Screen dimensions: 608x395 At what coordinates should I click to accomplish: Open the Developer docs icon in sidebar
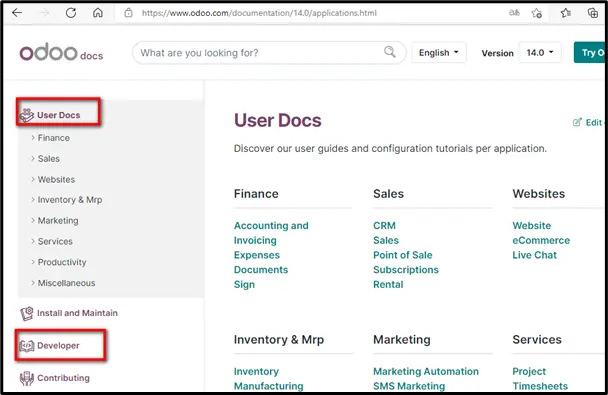coord(27,346)
